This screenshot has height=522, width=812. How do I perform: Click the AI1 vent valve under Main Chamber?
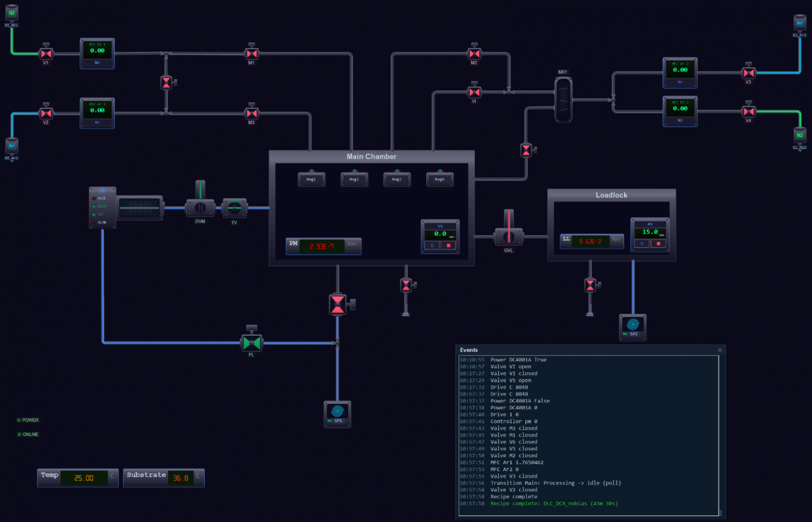tap(406, 285)
